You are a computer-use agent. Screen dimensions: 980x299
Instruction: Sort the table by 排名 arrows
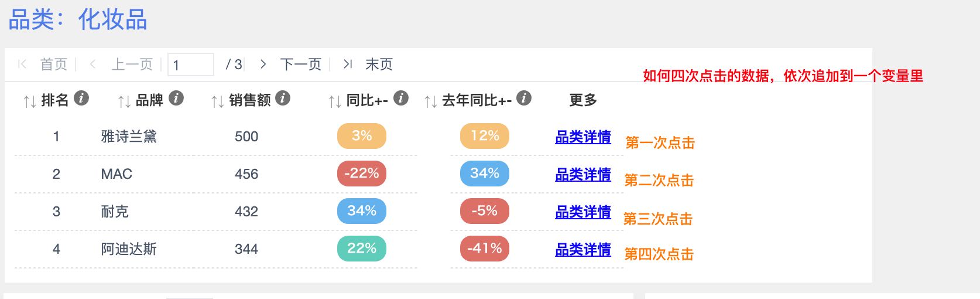pos(30,101)
